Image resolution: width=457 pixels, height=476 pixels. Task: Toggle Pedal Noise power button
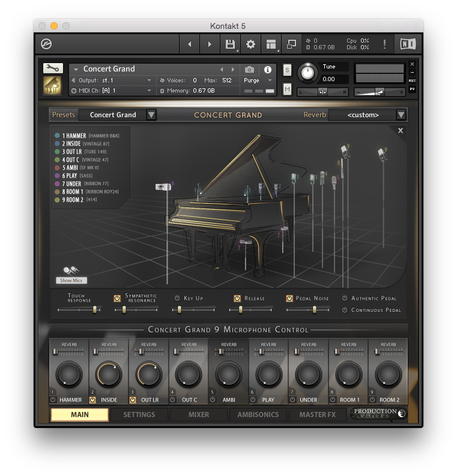[289, 299]
